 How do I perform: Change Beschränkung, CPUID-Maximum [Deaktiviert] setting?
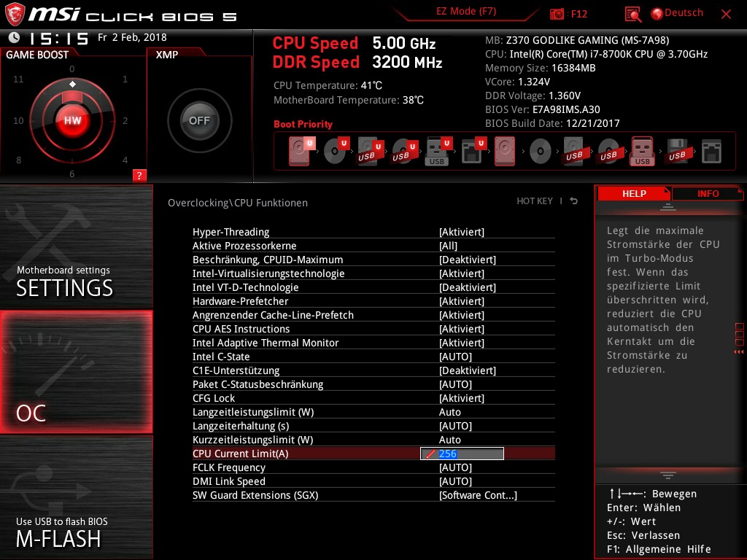coord(468,260)
